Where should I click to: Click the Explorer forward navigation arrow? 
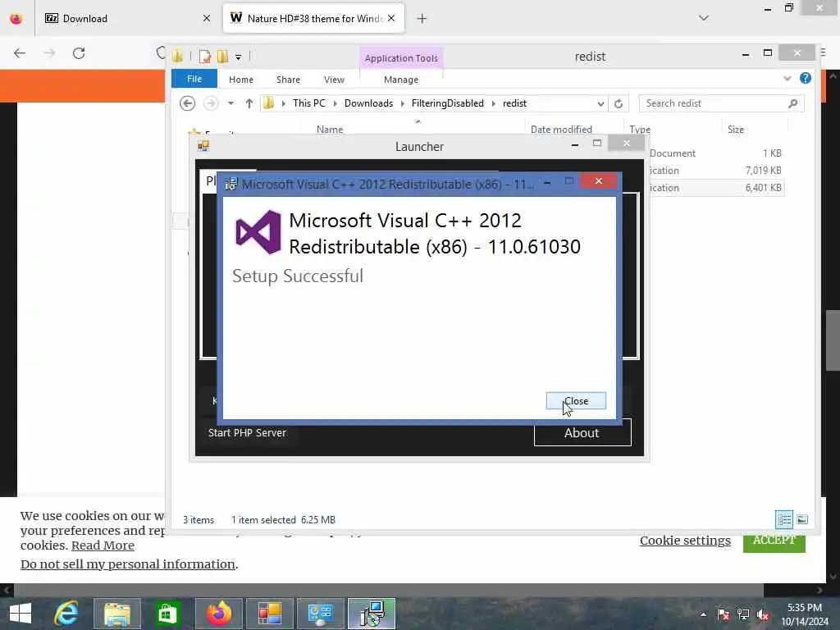(211, 103)
